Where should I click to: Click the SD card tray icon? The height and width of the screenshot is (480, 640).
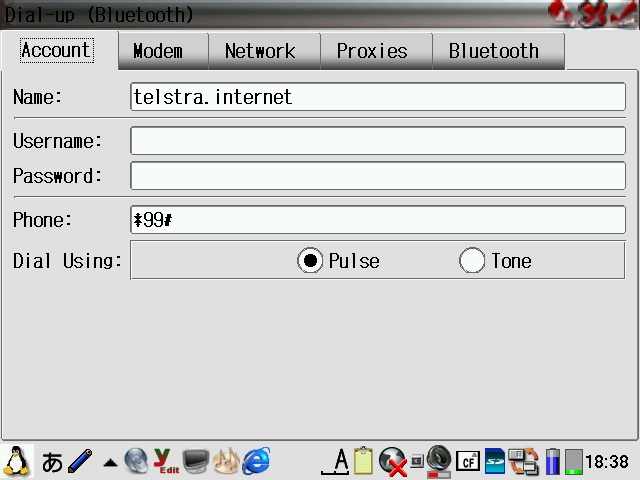click(x=495, y=461)
